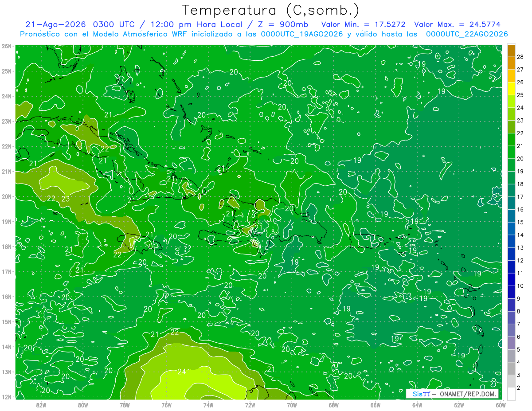532x411 pixels.
Task: Click the initialization time '0000UTC_19AGO2026'
Action: pyautogui.click(x=302, y=34)
